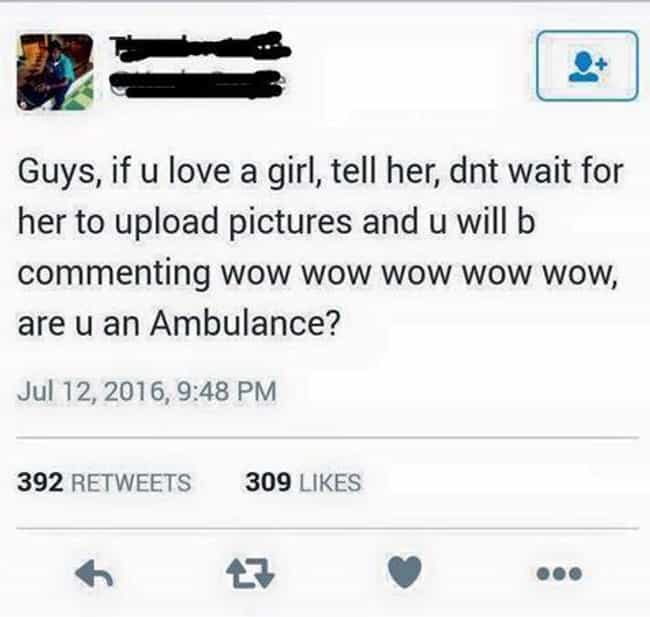Open the author's profile picture

point(55,72)
